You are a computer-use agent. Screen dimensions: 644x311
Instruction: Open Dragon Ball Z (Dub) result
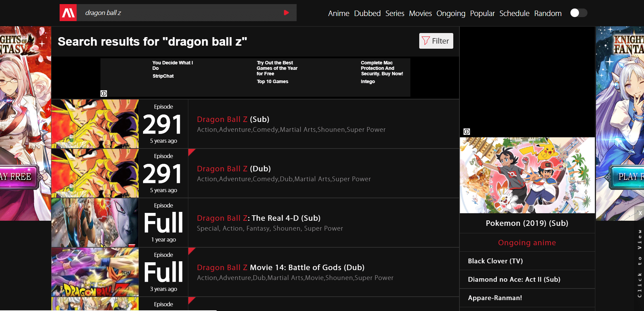coord(234,169)
